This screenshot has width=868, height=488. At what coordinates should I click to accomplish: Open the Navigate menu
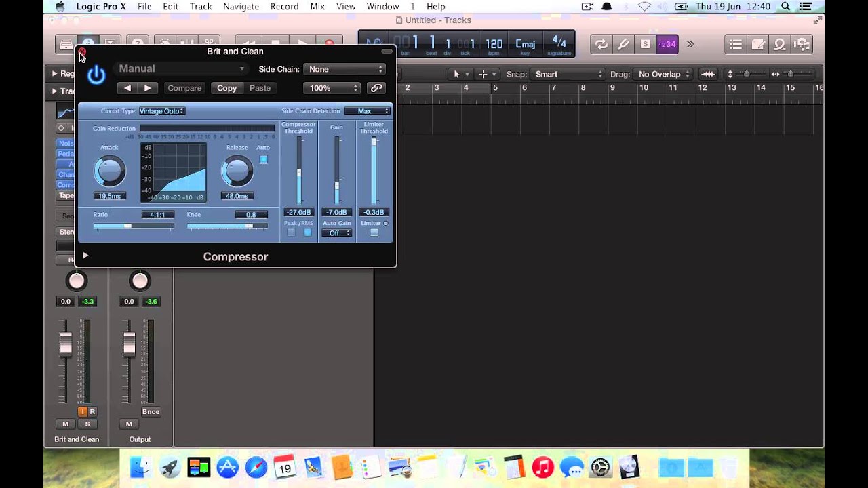click(x=241, y=7)
